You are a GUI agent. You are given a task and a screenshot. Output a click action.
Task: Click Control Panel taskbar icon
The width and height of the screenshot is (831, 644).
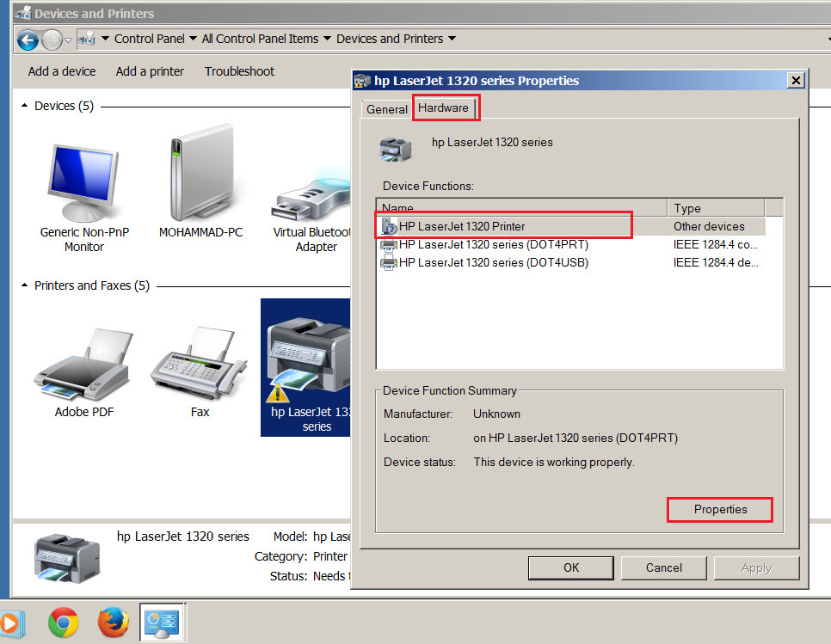point(163,623)
